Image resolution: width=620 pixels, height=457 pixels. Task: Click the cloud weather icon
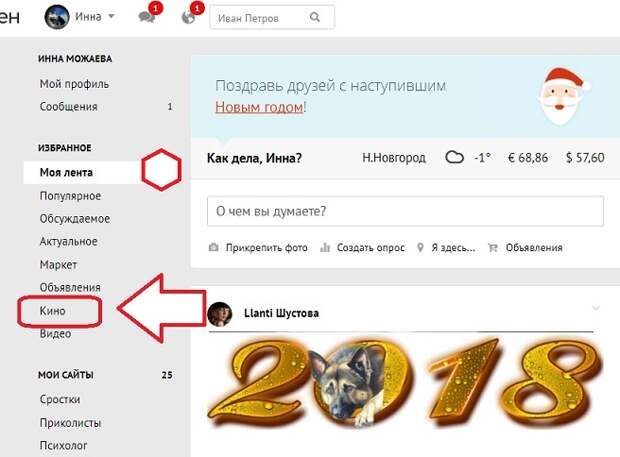[x=454, y=157]
